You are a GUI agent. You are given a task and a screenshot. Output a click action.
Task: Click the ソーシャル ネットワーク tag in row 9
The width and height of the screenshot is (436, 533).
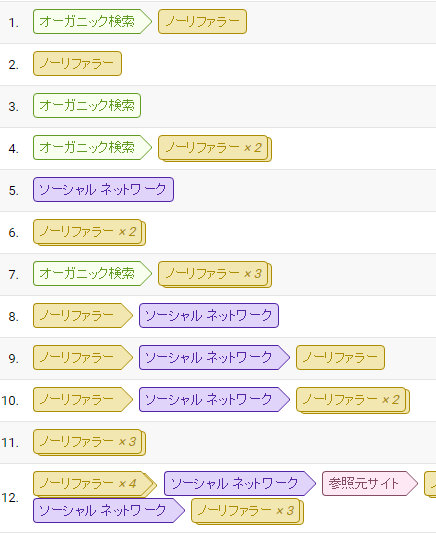tap(214, 358)
